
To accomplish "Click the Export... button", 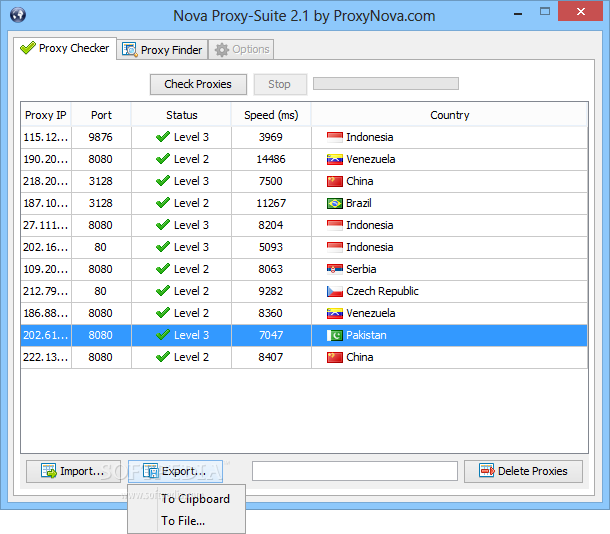I will 175,471.
